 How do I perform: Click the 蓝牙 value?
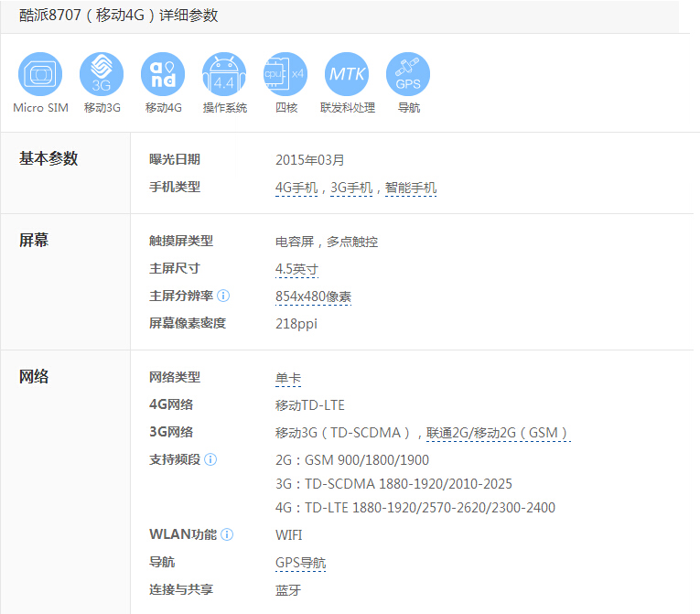(288, 590)
